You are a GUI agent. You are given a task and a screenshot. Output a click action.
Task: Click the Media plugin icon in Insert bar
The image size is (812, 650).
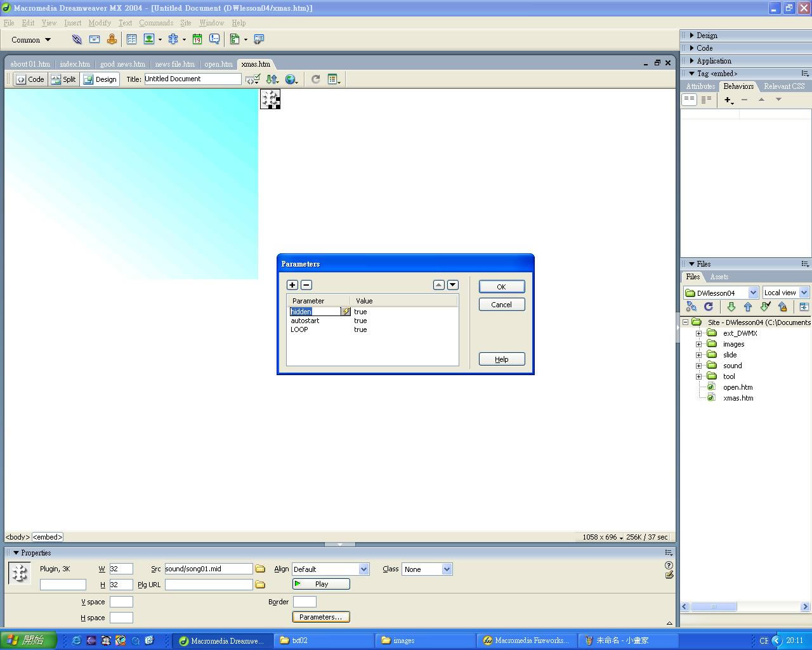pos(173,39)
